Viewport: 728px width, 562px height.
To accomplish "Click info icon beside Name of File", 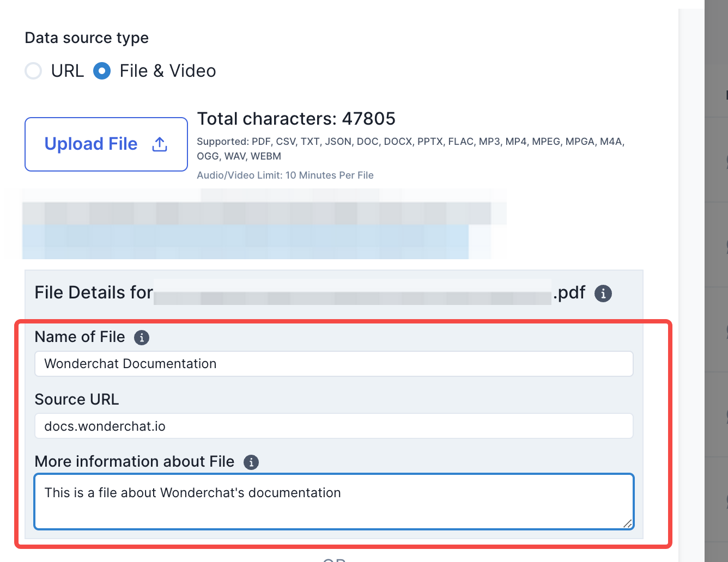I will tap(142, 338).
